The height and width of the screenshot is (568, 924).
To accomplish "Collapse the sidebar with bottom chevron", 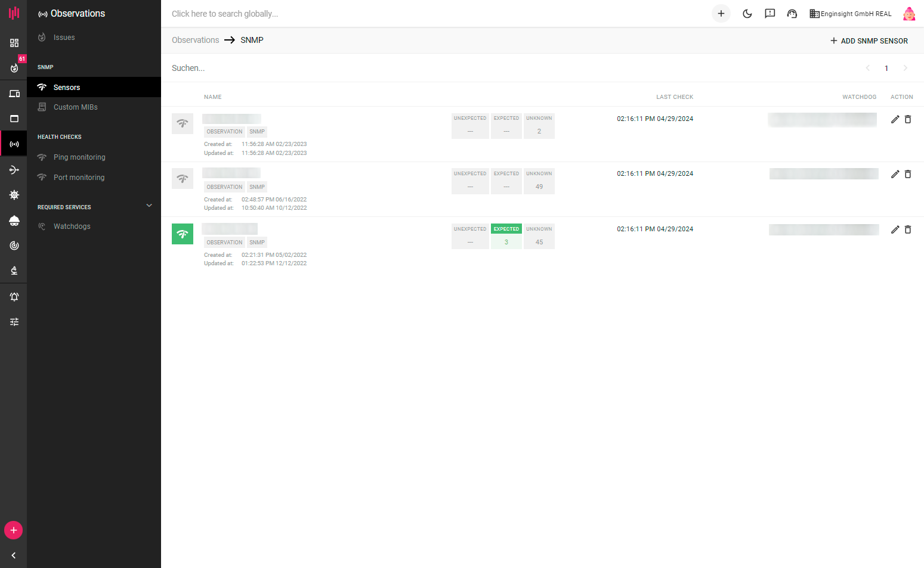I will coord(14,555).
